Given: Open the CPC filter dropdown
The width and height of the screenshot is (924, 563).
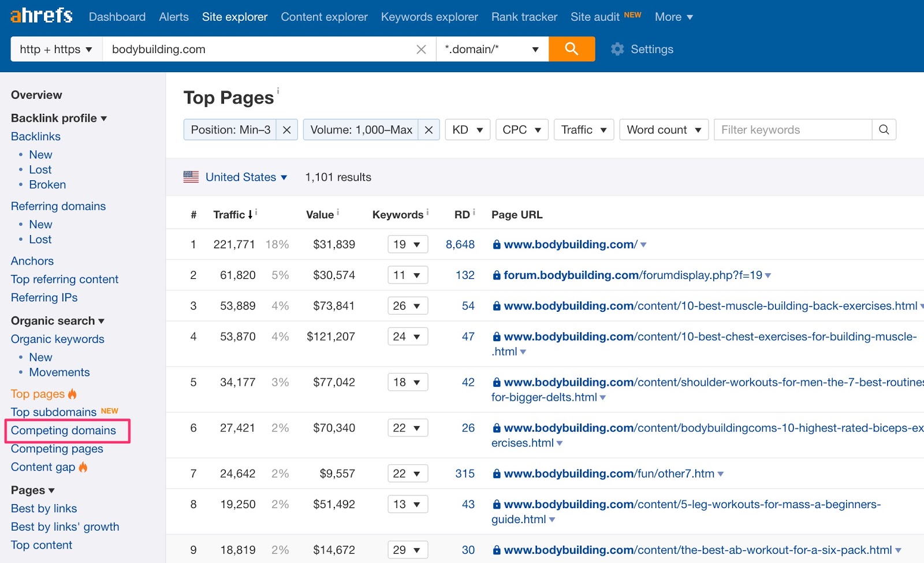Looking at the screenshot, I should point(522,130).
